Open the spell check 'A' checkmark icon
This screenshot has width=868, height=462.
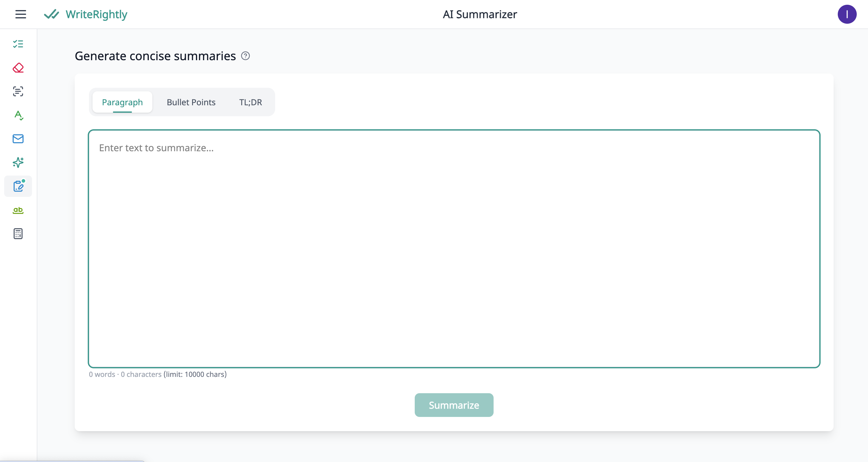[x=18, y=115]
